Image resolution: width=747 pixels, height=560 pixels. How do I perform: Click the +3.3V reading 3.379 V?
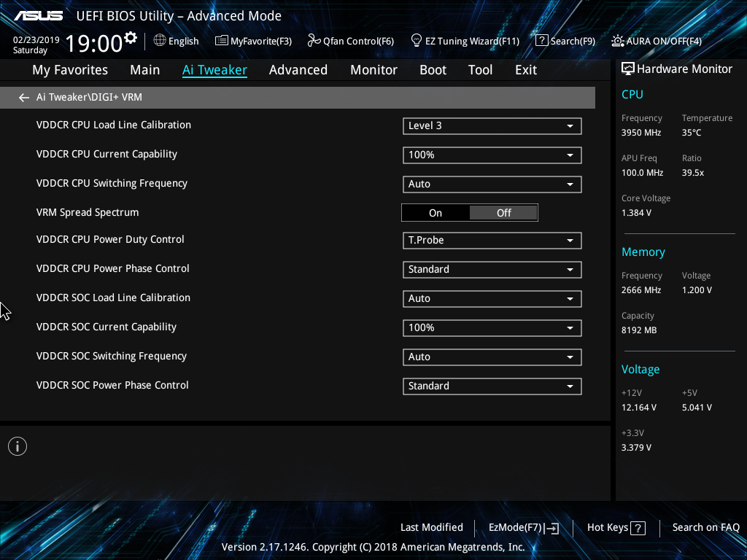[636, 448]
